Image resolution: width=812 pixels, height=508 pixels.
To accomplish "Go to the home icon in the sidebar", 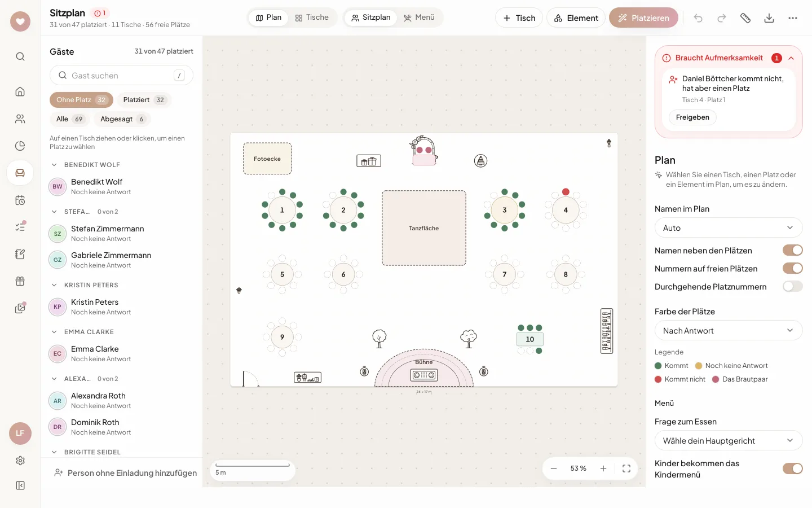I will (20, 91).
